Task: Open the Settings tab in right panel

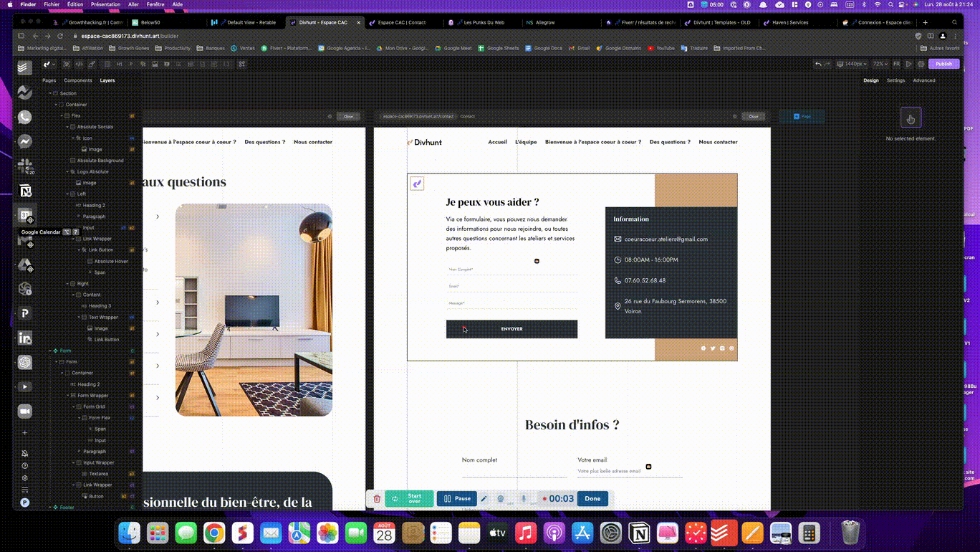Action: [895, 80]
